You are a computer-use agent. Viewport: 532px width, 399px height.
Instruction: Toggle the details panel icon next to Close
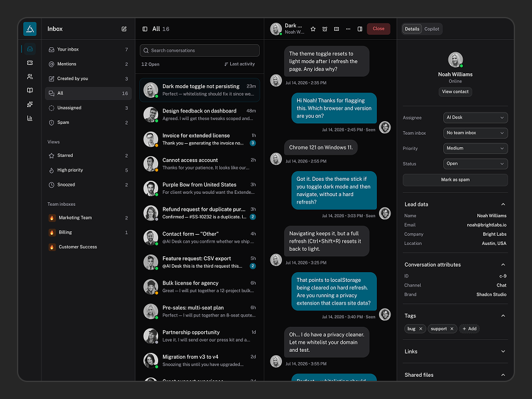[360, 29]
